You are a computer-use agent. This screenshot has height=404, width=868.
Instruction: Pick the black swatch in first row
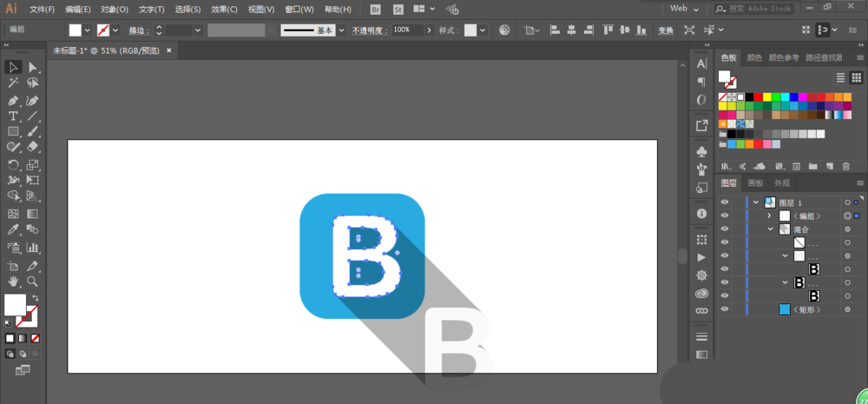(x=750, y=97)
